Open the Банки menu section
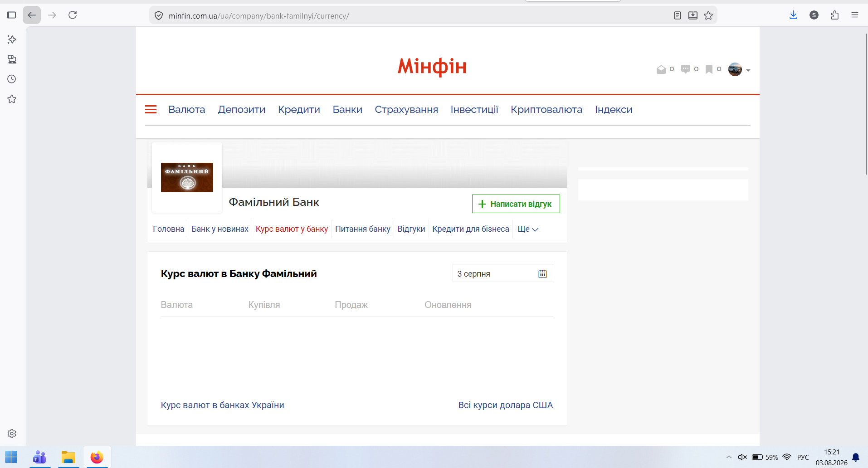This screenshot has width=868, height=468. (x=347, y=109)
